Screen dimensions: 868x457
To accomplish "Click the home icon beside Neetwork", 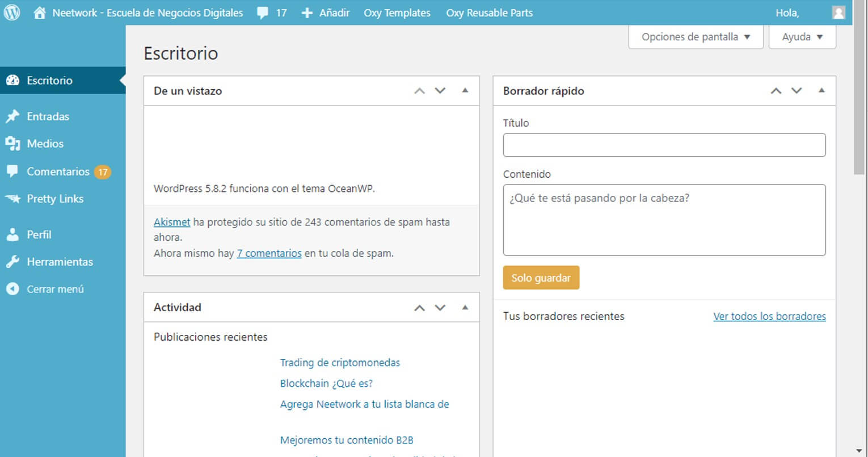I will click(38, 12).
